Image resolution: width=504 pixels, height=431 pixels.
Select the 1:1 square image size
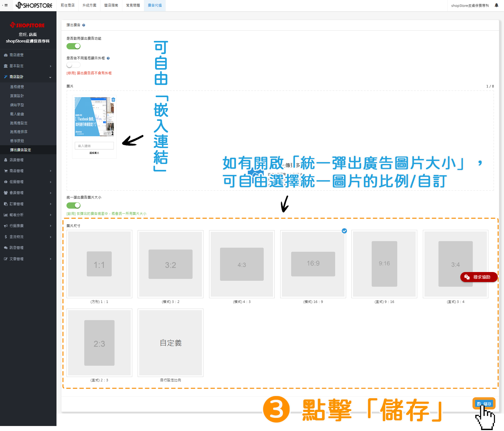(x=99, y=264)
